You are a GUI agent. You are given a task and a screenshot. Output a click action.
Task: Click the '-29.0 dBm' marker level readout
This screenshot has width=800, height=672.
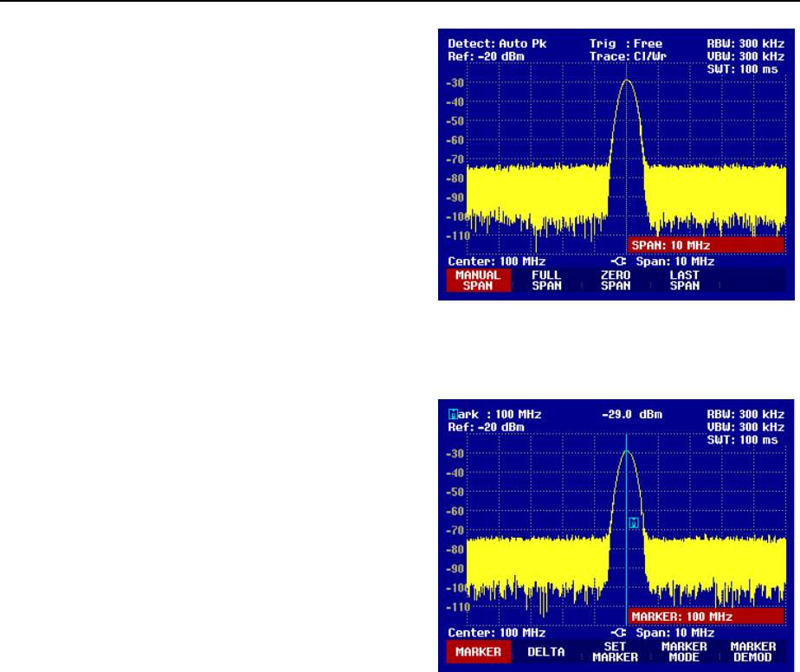(632, 414)
